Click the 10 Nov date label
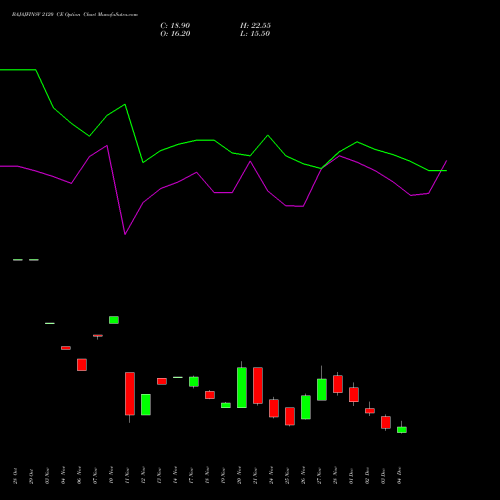 tap(111, 476)
